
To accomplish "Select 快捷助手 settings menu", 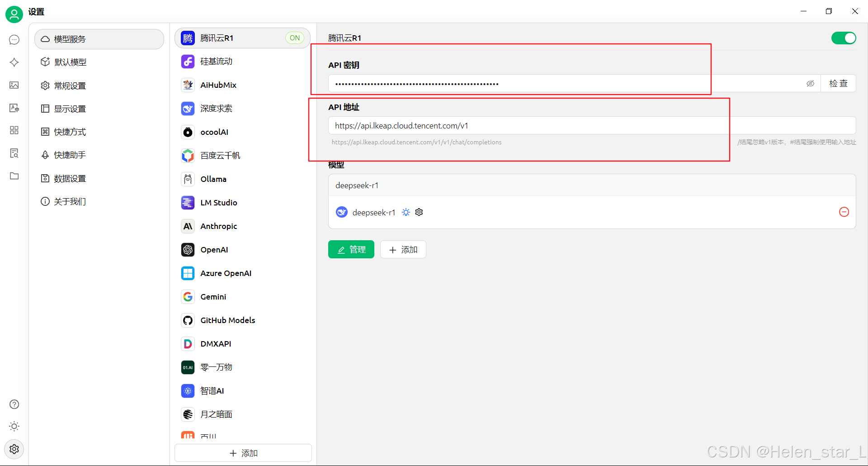I will coord(99,155).
